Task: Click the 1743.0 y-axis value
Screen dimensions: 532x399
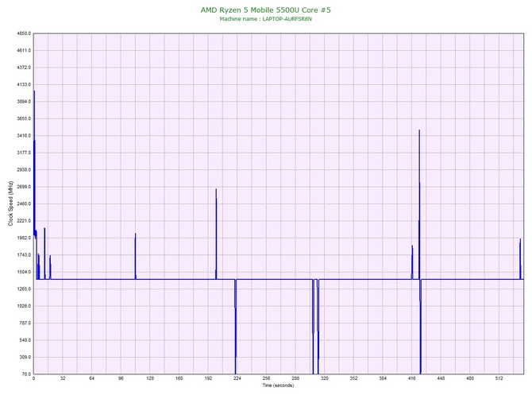Action: (24, 255)
